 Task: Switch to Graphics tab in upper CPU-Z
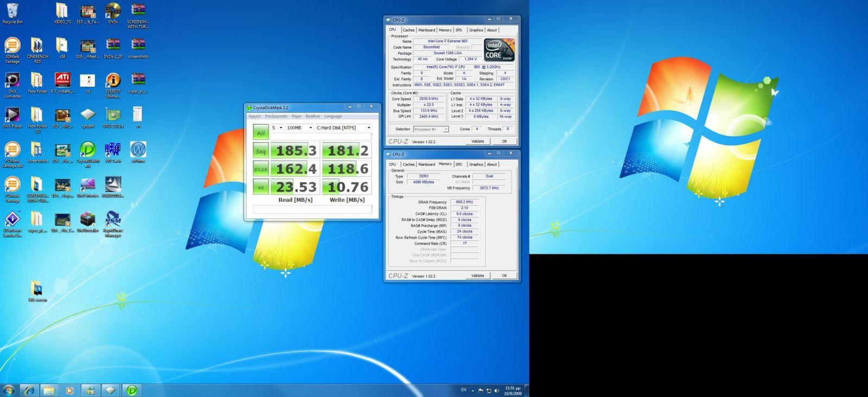[x=476, y=30]
